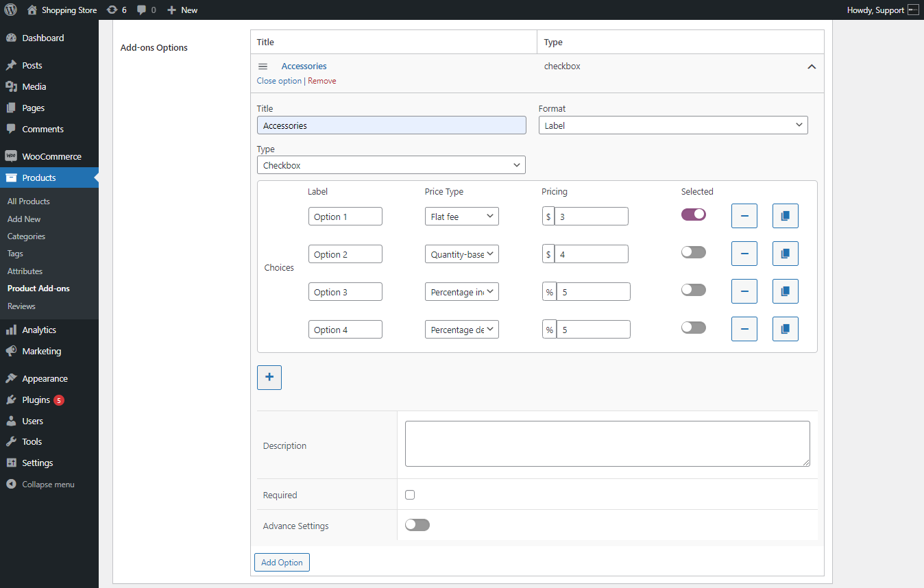
Task: Duplicate the Option 2 choice
Action: [x=786, y=254]
